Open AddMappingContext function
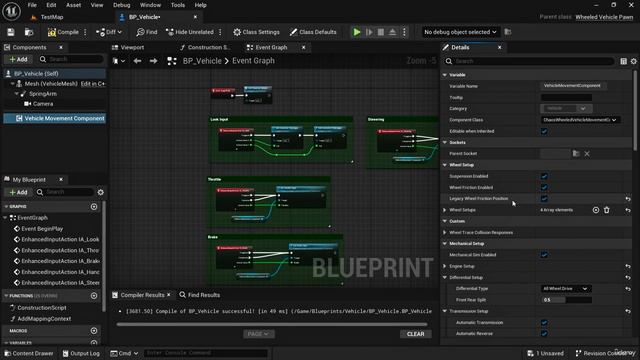 click(44, 319)
